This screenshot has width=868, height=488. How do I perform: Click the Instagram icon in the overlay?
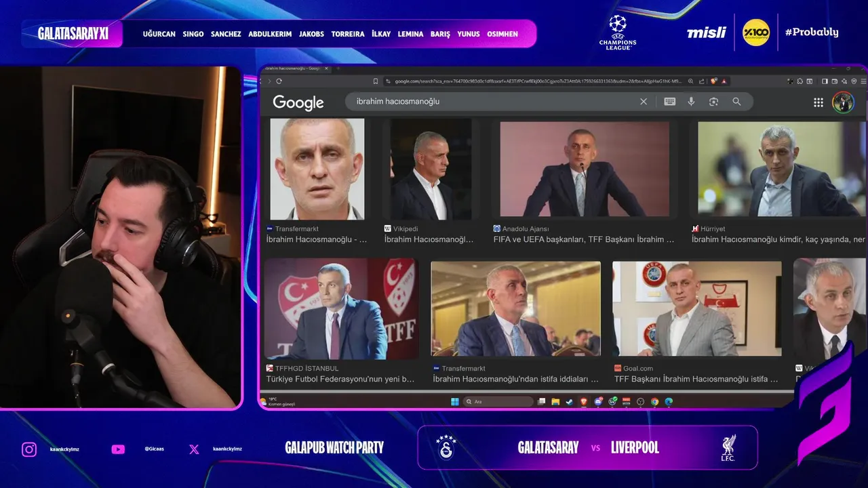point(29,449)
